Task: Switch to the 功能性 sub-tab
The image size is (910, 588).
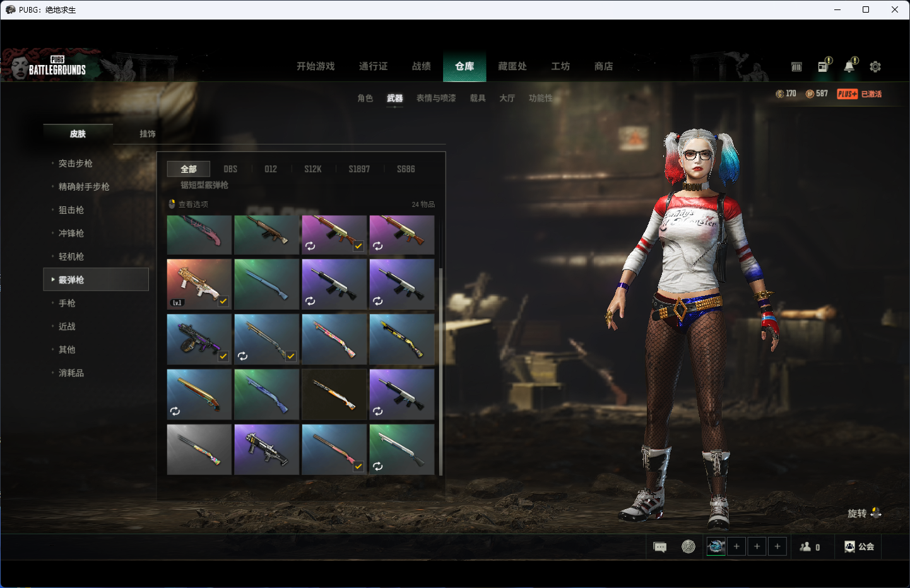Action: click(541, 98)
